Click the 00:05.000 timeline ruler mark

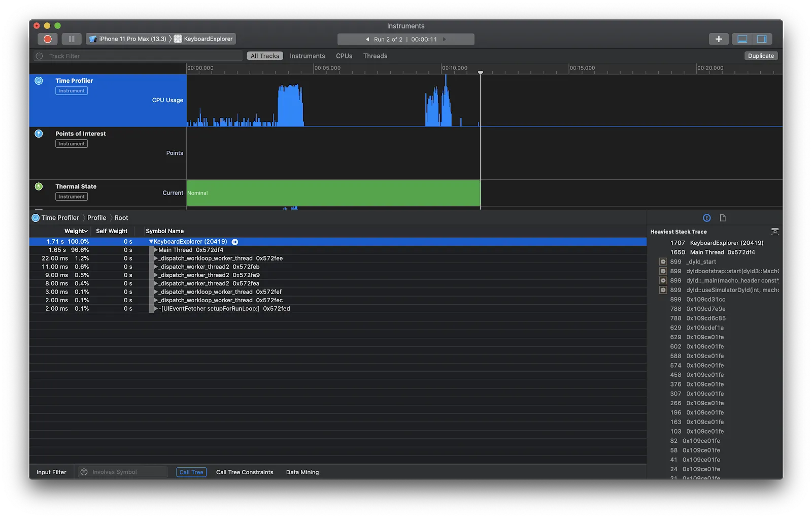coord(327,68)
